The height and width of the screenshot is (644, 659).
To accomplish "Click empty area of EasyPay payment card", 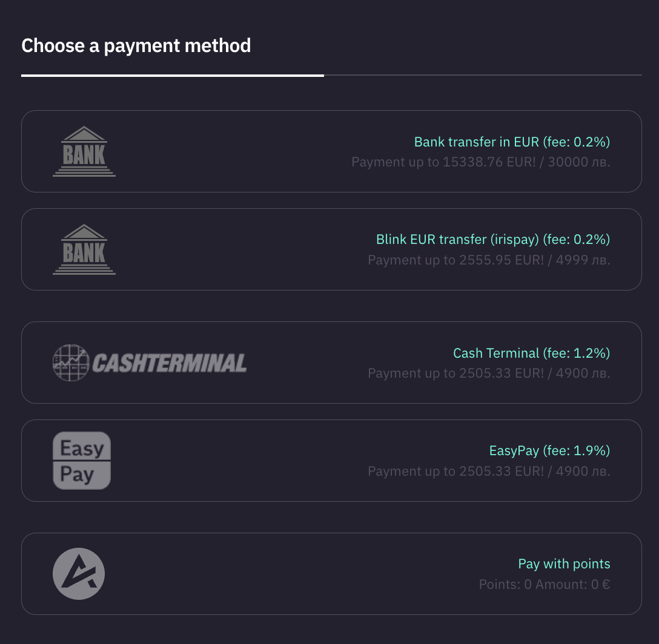I will tap(273, 461).
